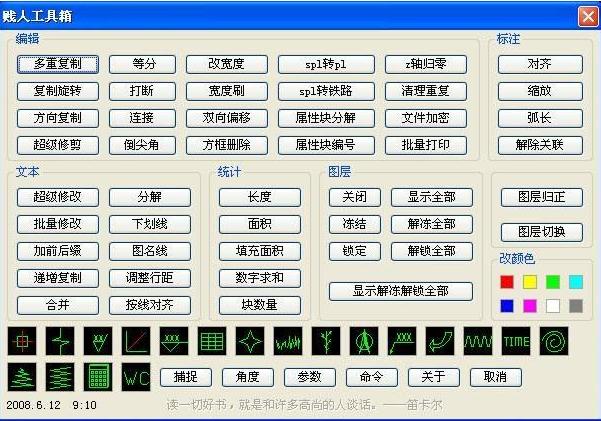
Task: Open the 图层切换 function
Action: pos(541,232)
